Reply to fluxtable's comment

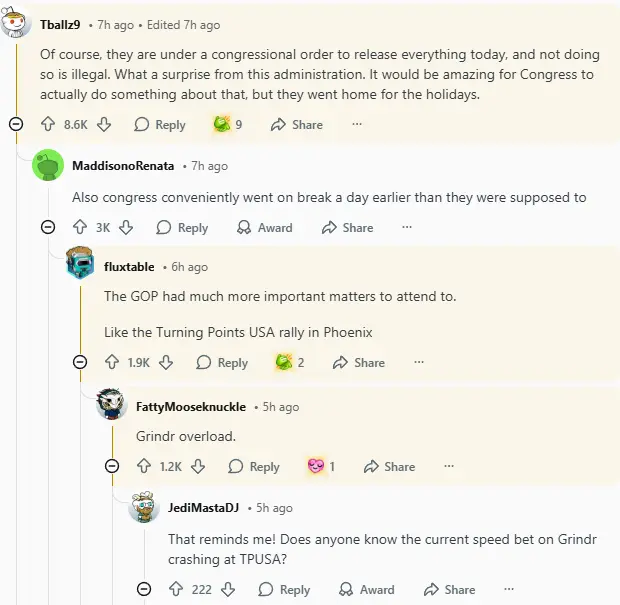tap(222, 362)
